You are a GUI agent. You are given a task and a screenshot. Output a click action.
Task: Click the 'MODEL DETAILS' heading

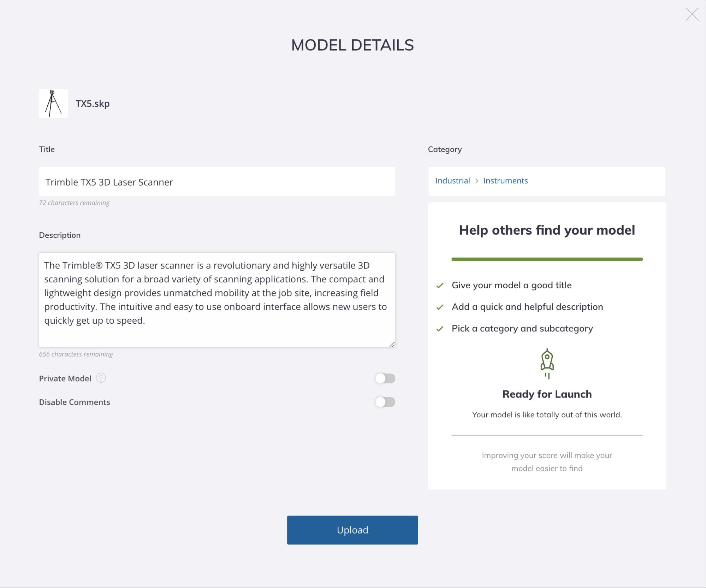(352, 45)
